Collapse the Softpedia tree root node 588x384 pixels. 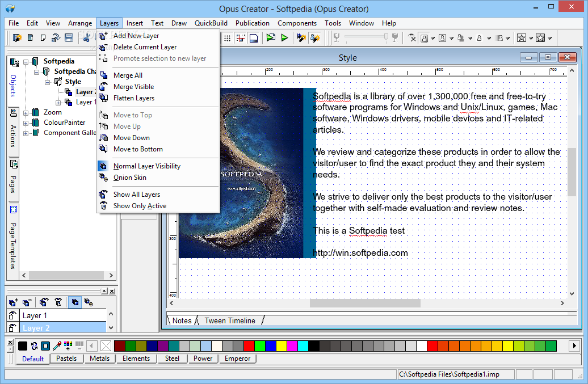(26, 61)
